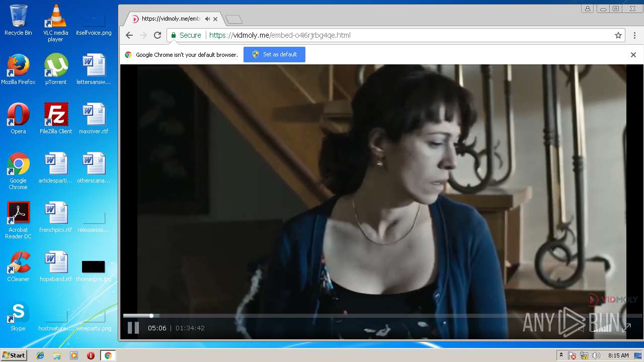Open a new Chrome tab
The height and width of the screenshot is (362, 644).
pyautogui.click(x=234, y=19)
